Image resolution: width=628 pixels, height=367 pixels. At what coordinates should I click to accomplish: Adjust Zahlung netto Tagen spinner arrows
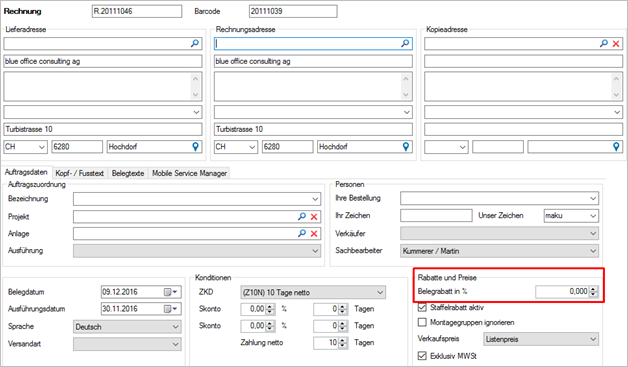click(342, 343)
